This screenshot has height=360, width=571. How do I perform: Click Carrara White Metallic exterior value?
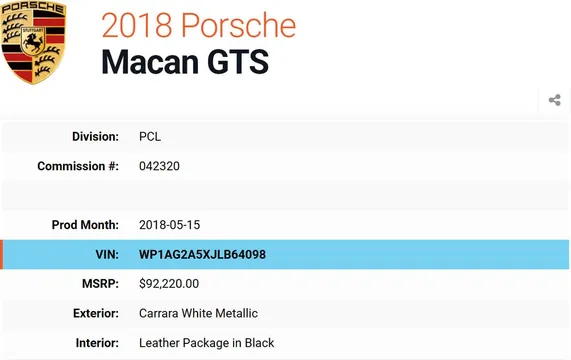(198, 313)
